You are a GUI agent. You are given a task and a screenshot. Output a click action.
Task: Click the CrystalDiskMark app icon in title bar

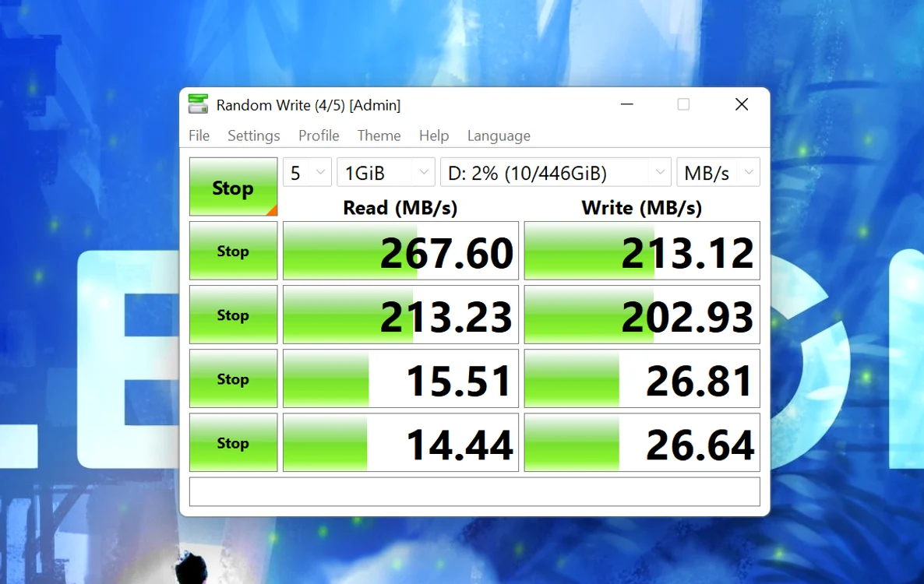pos(198,104)
